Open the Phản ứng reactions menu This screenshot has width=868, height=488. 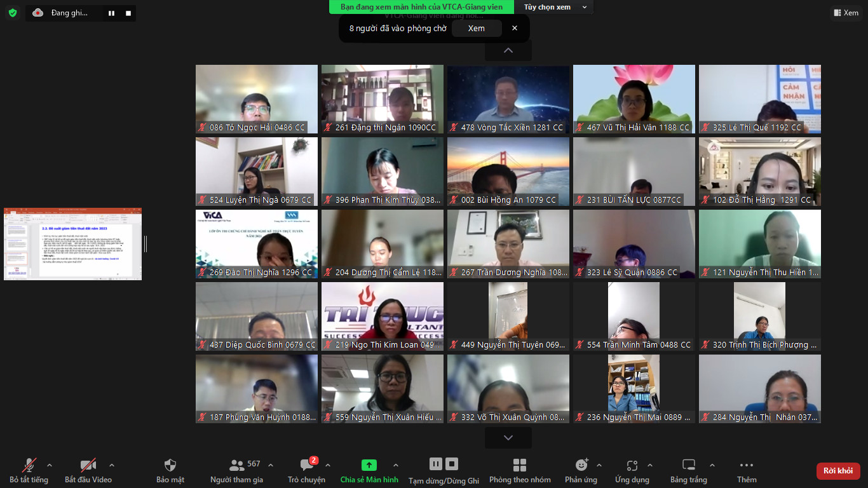click(581, 471)
